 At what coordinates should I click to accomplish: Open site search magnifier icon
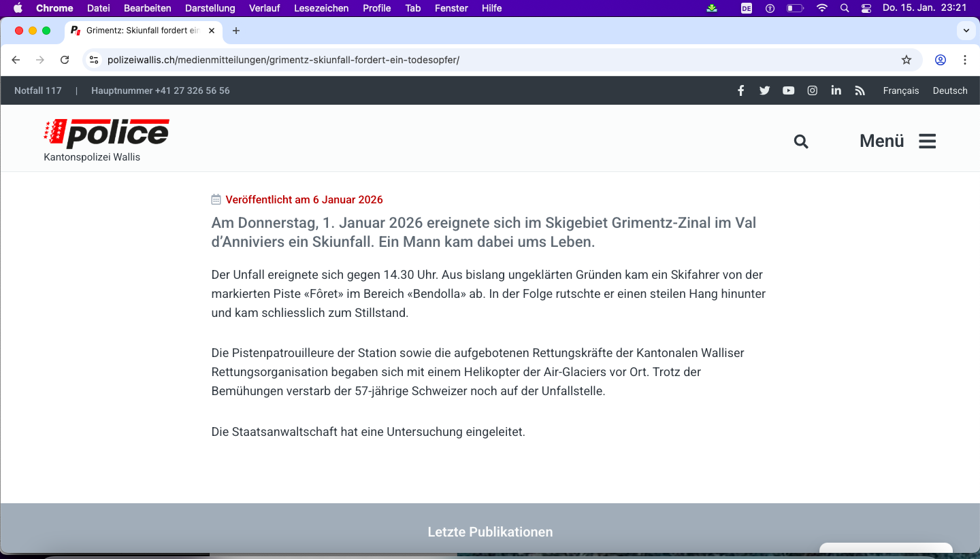(x=801, y=141)
